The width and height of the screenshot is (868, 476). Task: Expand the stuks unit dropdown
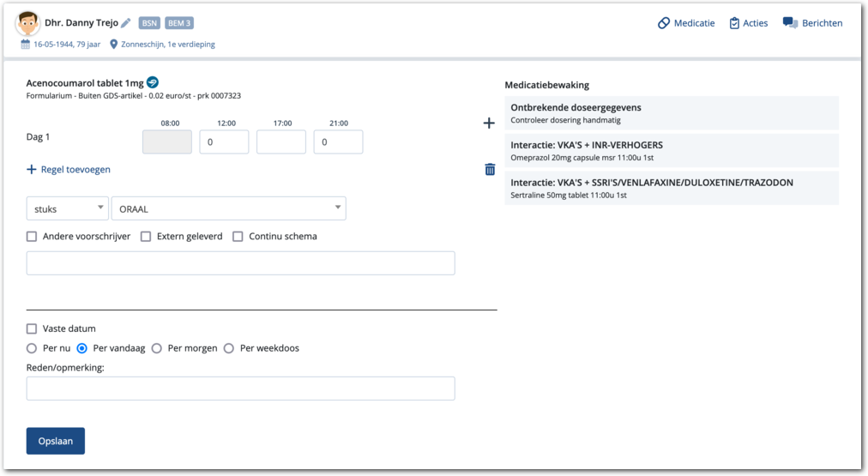coord(67,208)
